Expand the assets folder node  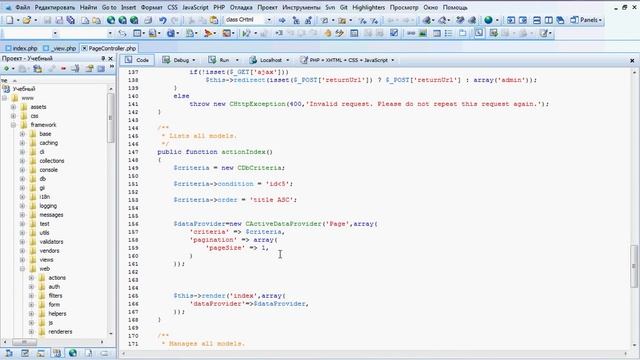pos(13,107)
